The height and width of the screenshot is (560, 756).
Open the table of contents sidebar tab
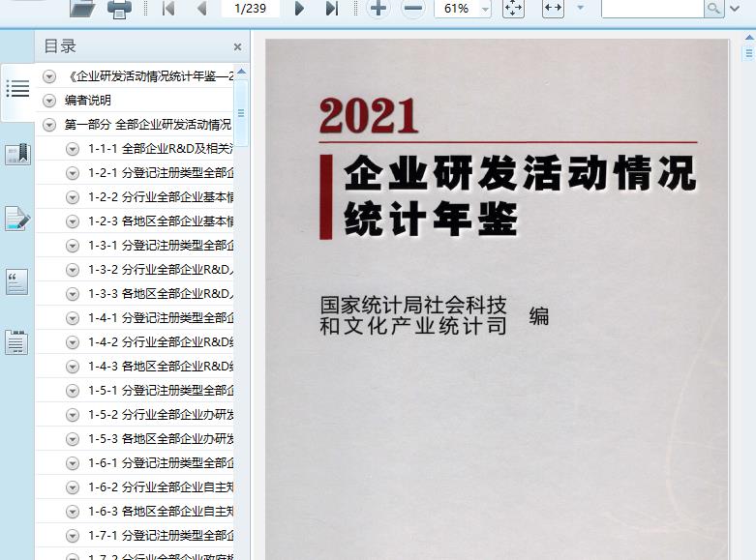pyautogui.click(x=17, y=89)
